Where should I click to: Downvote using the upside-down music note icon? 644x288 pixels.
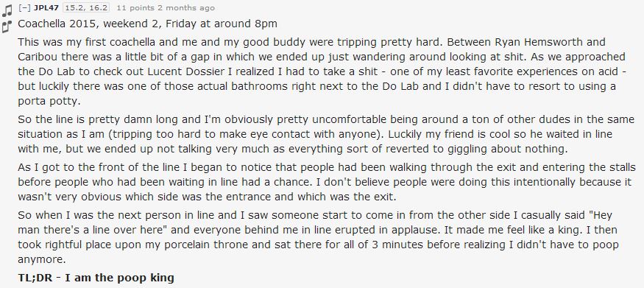click(7, 27)
